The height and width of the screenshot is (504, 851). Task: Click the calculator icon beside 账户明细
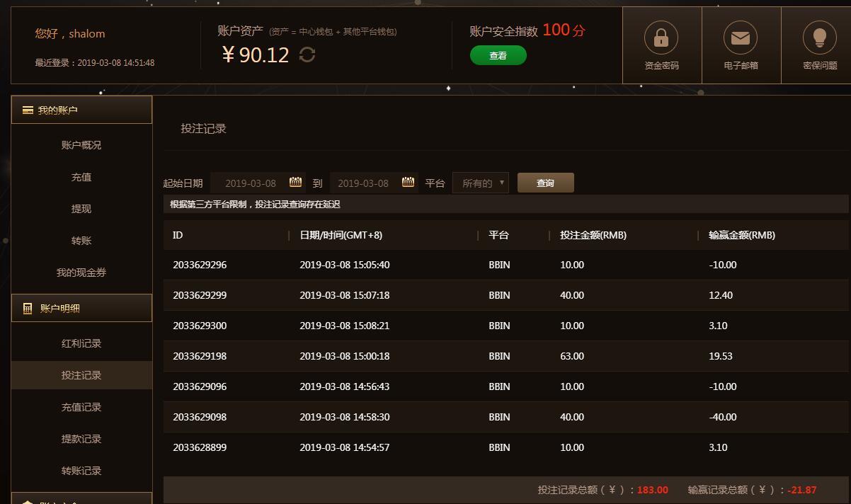point(28,309)
